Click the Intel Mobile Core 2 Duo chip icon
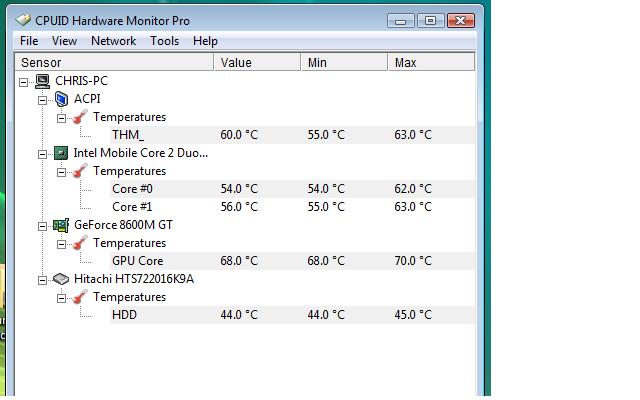640x400 pixels. (61, 153)
